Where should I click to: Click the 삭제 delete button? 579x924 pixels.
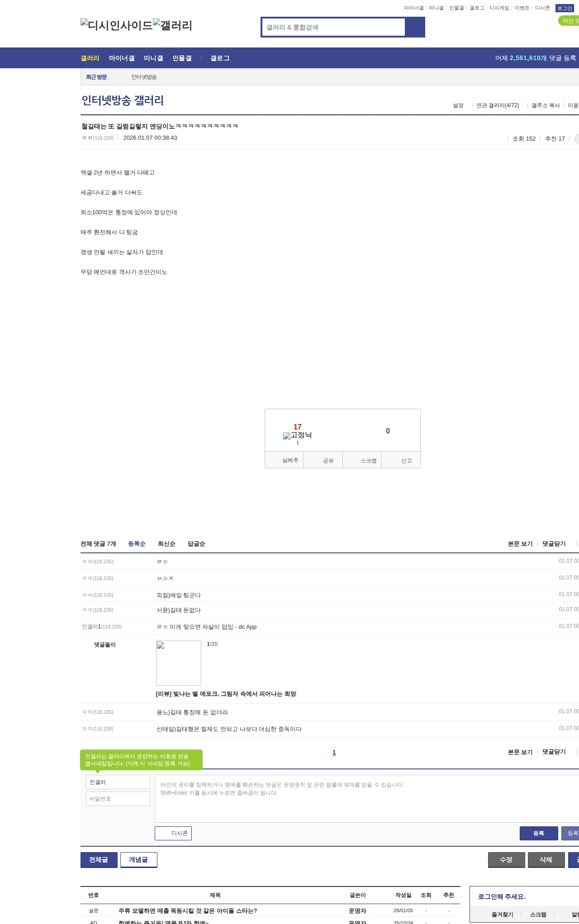(x=546, y=860)
